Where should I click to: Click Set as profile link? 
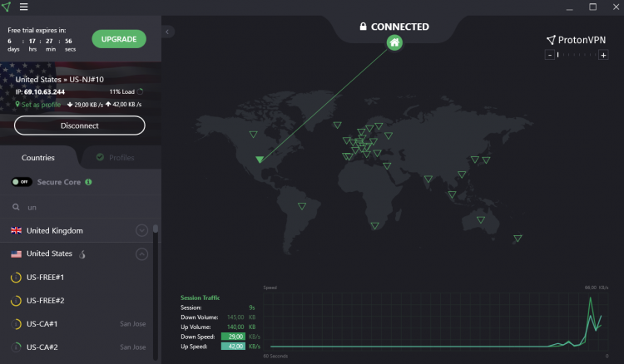click(38, 105)
